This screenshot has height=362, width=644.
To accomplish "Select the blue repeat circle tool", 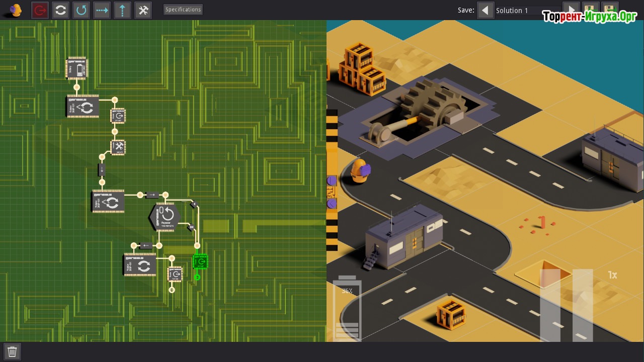I will click(x=82, y=11).
